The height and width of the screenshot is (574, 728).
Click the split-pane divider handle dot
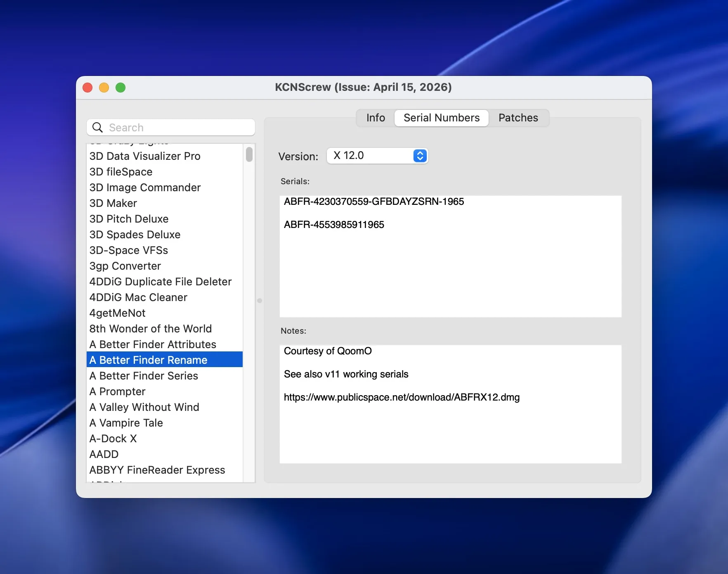pos(260,301)
